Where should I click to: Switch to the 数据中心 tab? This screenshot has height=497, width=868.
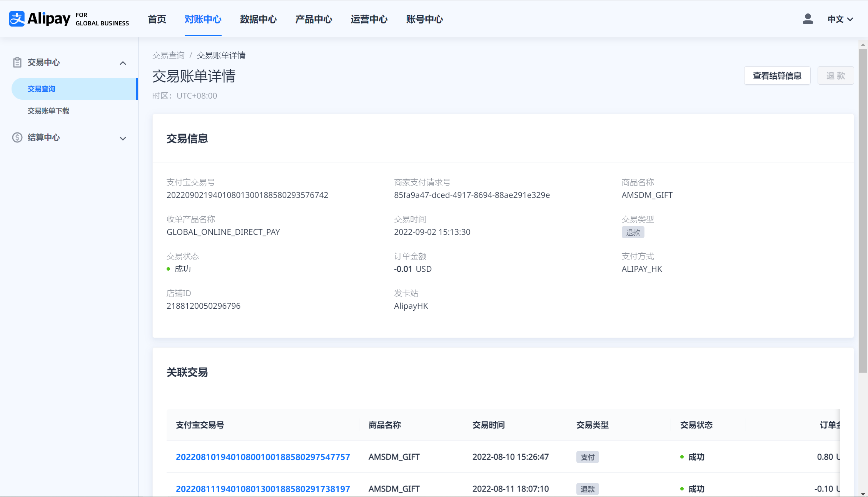pos(258,19)
